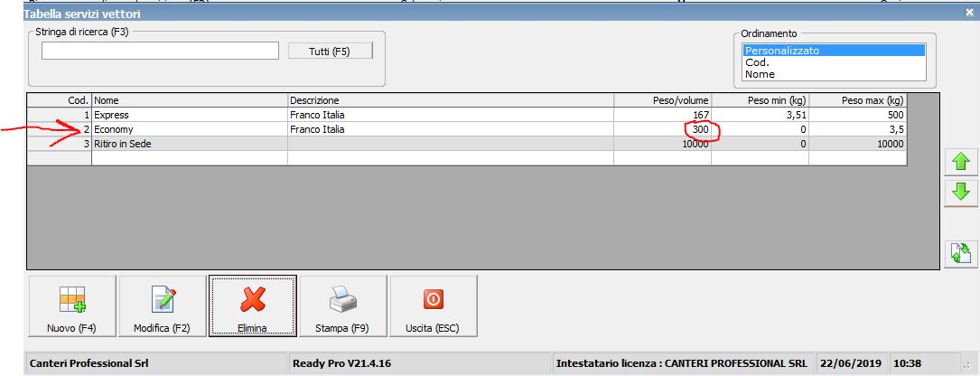Click Peso max 10000 in Ritiro row
980x376 pixels.
pos(857,144)
